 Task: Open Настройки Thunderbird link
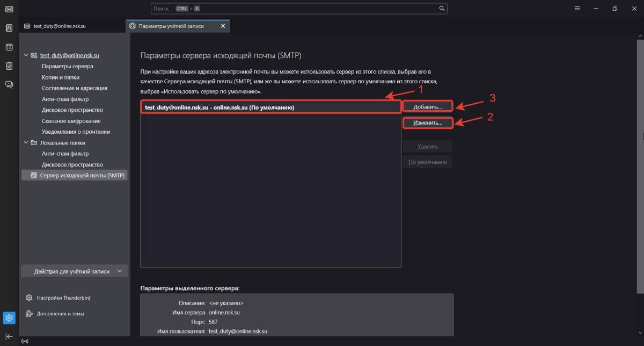click(59, 298)
